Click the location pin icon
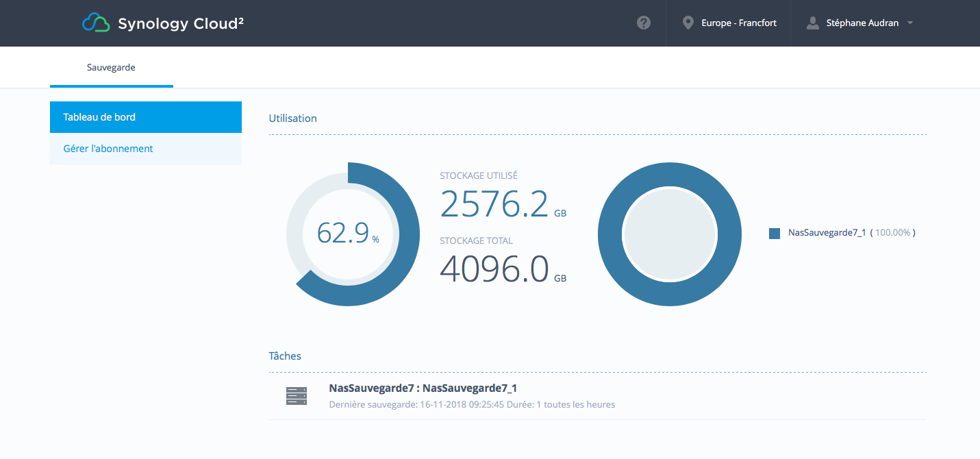Viewport: 980px width, 459px height. (688, 23)
